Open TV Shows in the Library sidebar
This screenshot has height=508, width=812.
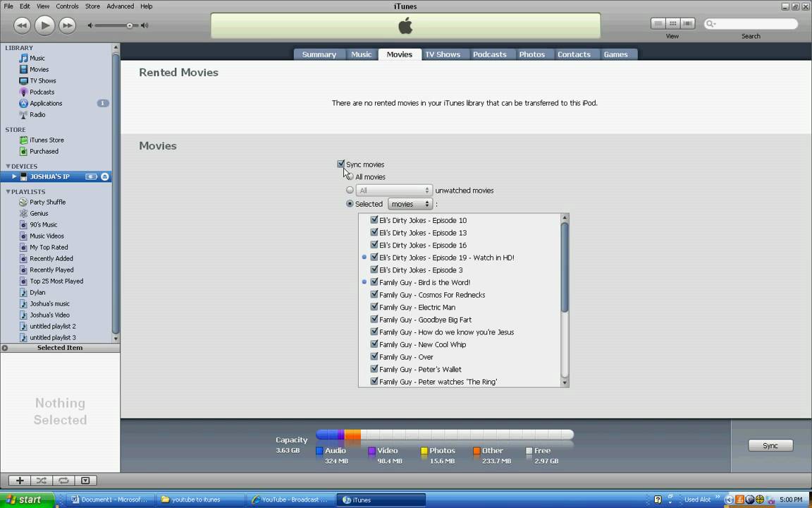pos(42,81)
